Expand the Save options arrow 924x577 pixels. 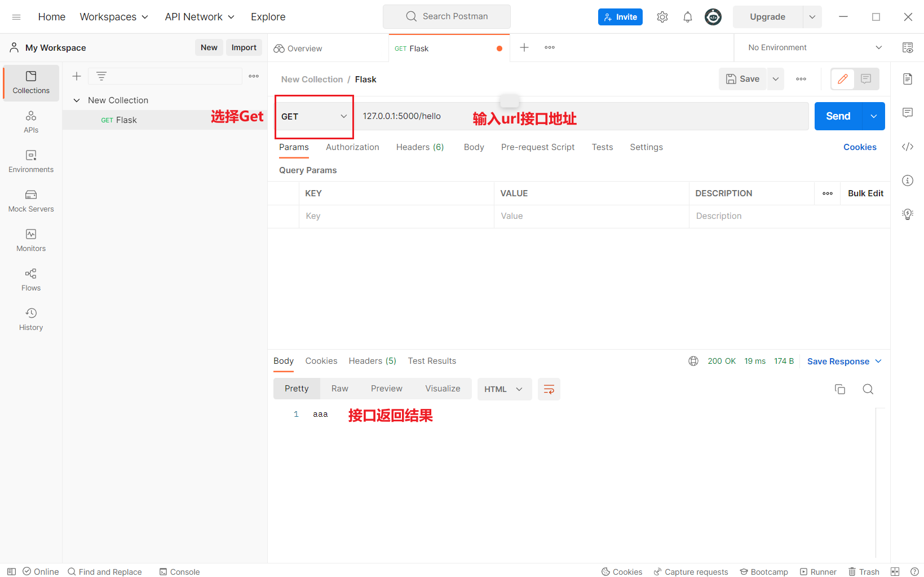[x=776, y=79]
